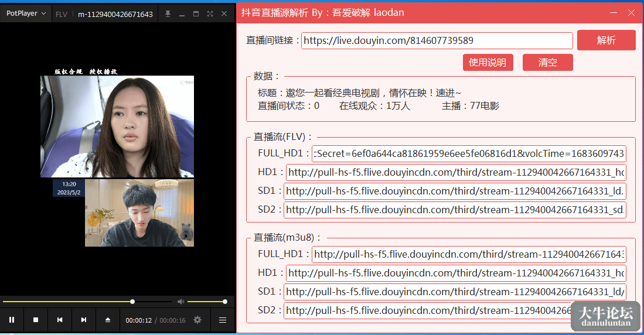Screen dimensions: 644x335
Task: Click the m3u8 SD1 stream field
Action: point(455,292)
